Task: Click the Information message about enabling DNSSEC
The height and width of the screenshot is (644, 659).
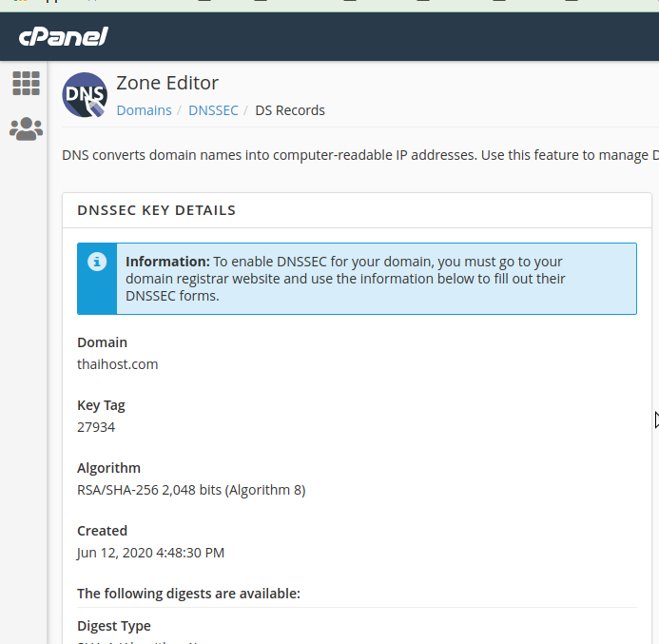Action: 357,279
